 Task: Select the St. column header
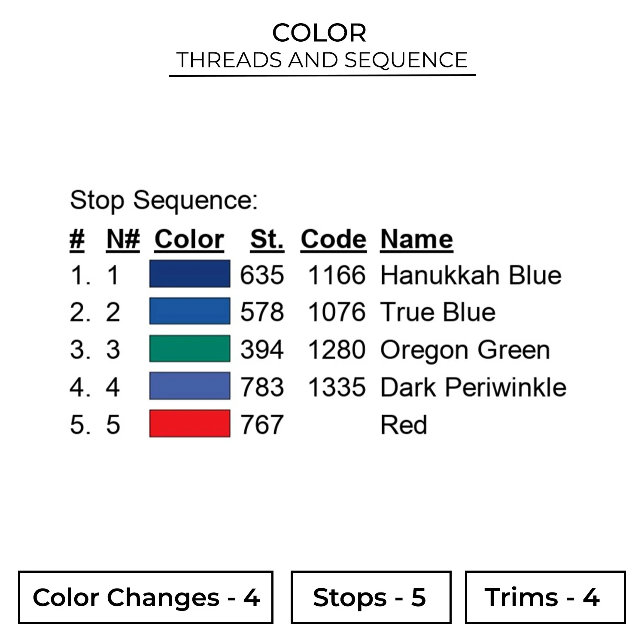[267, 239]
